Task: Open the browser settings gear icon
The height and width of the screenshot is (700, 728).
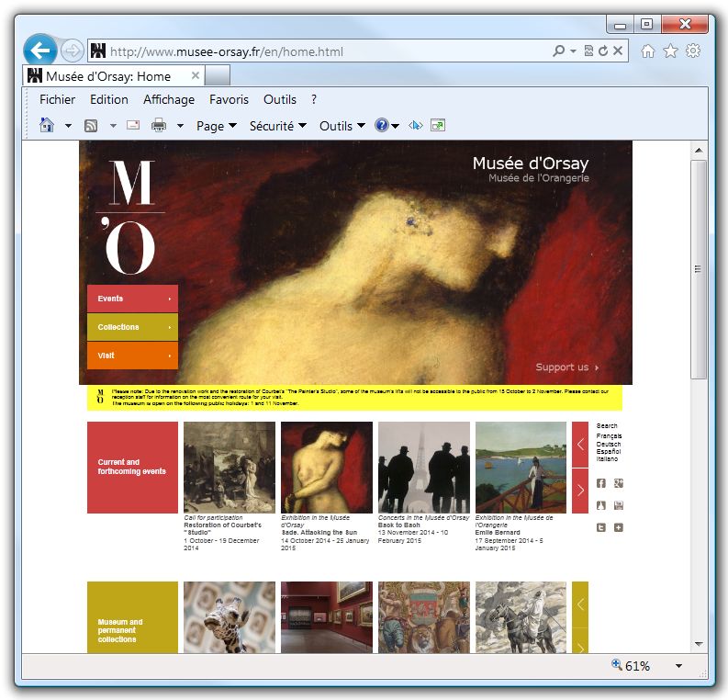Action: (x=693, y=51)
